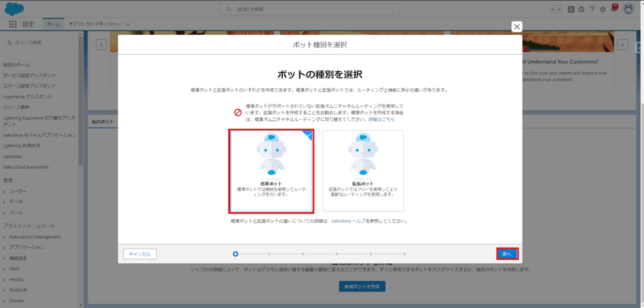
Task: Show the previous carousel slide arrow
Action: click(x=101, y=45)
